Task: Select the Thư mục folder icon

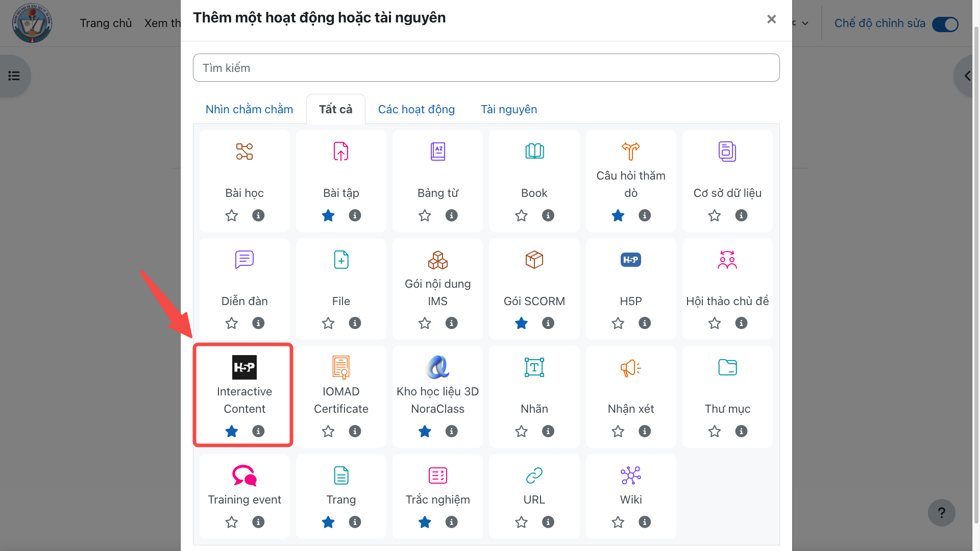Action: point(727,367)
